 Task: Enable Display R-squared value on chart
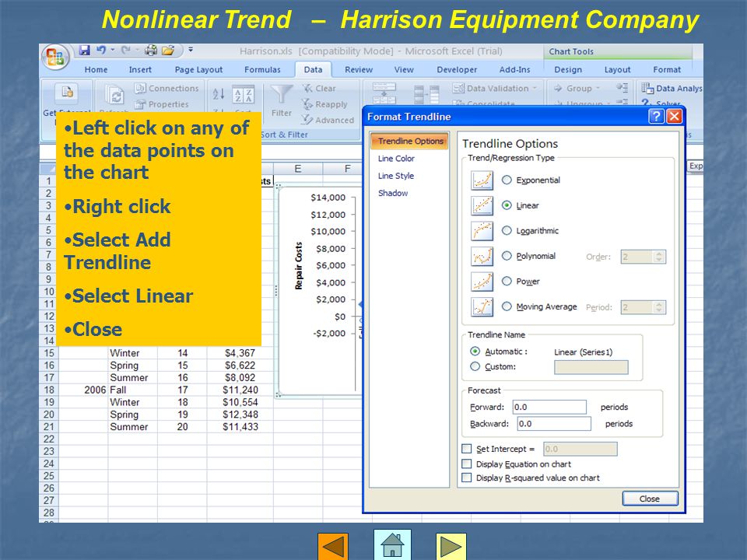tap(467, 478)
